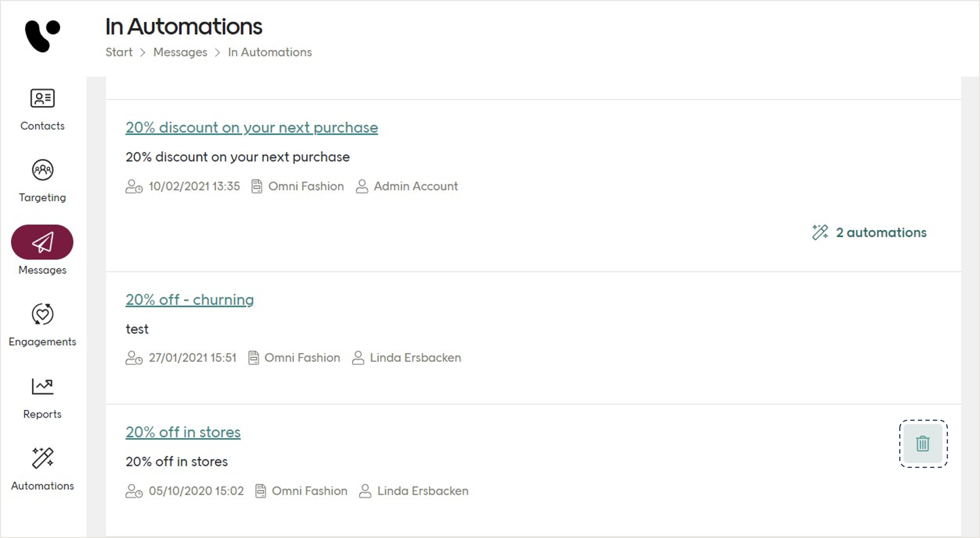
Task: Navigate to Start in breadcrumb
Action: (119, 52)
